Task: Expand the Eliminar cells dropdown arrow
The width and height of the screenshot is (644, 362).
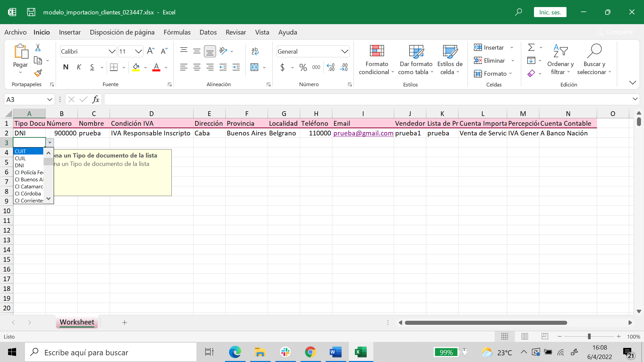Action: pyautogui.click(x=513, y=61)
